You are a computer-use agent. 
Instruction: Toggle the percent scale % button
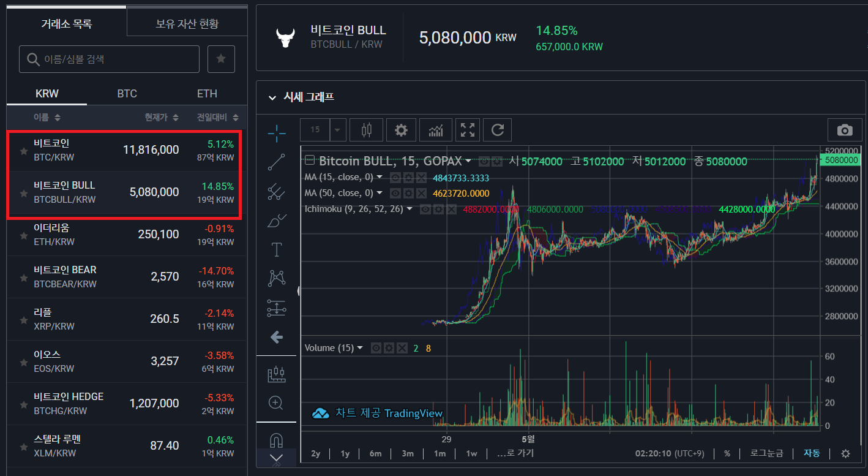point(727,454)
